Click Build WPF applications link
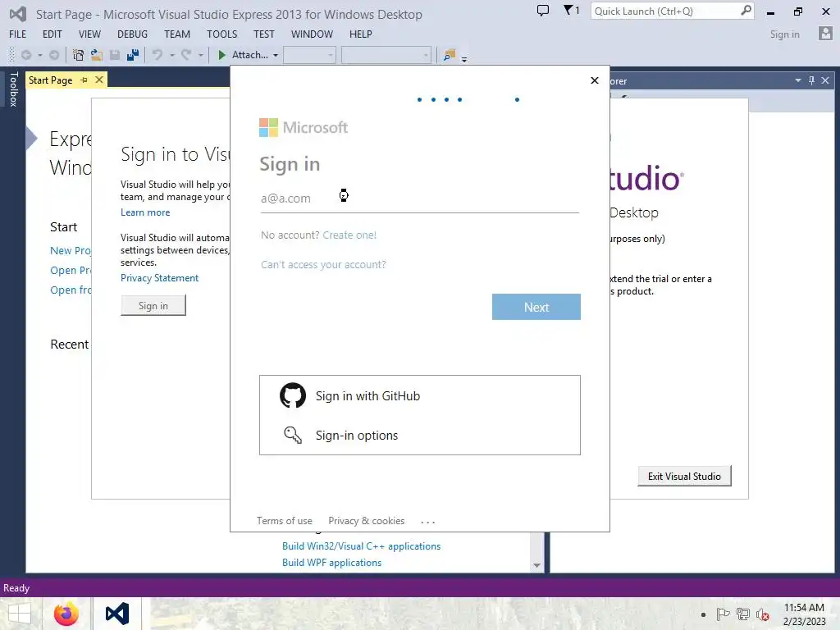This screenshot has height=630, width=840. (331, 563)
